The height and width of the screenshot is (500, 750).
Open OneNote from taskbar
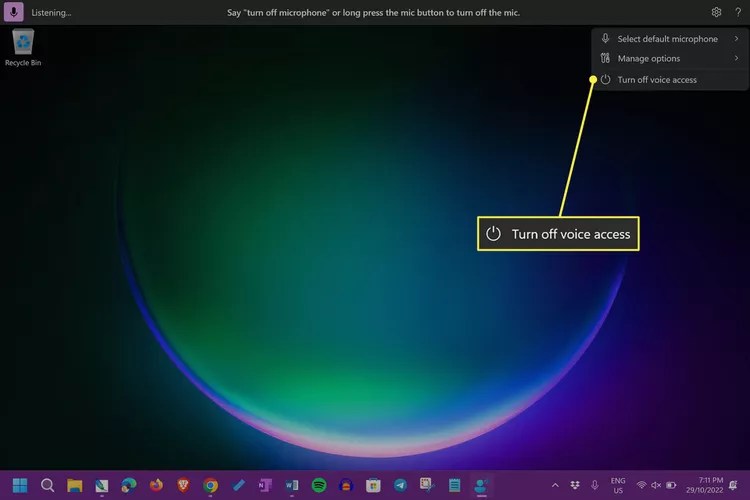[265, 485]
